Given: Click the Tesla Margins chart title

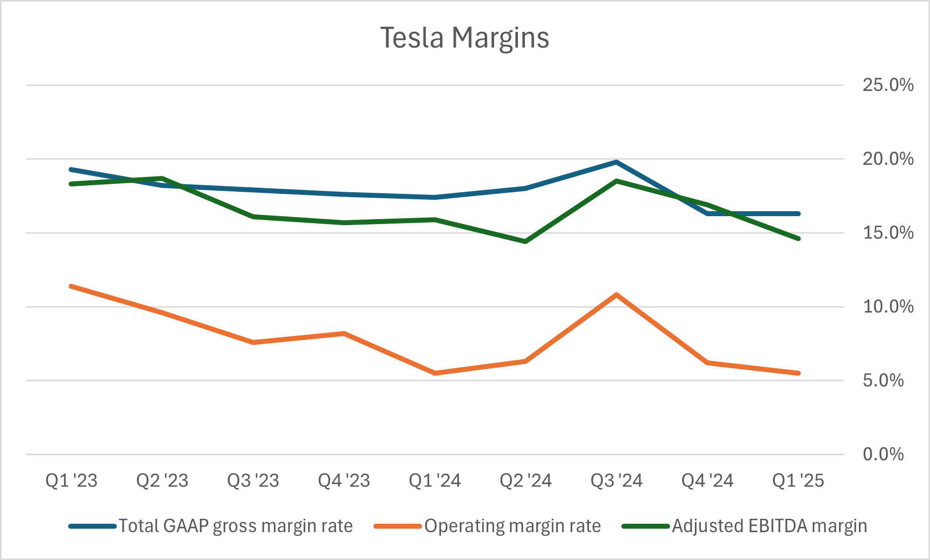Looking at the screenshot, I should point(465,38).
